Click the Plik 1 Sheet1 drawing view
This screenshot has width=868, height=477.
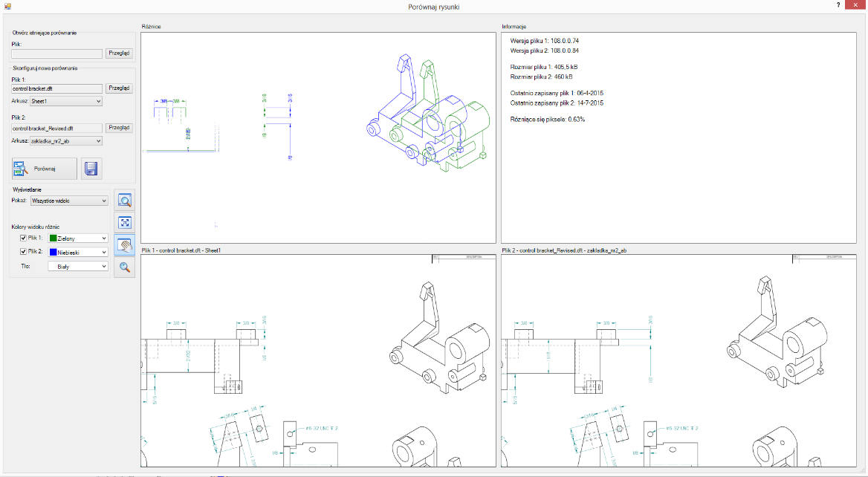[x=318, y=361]
